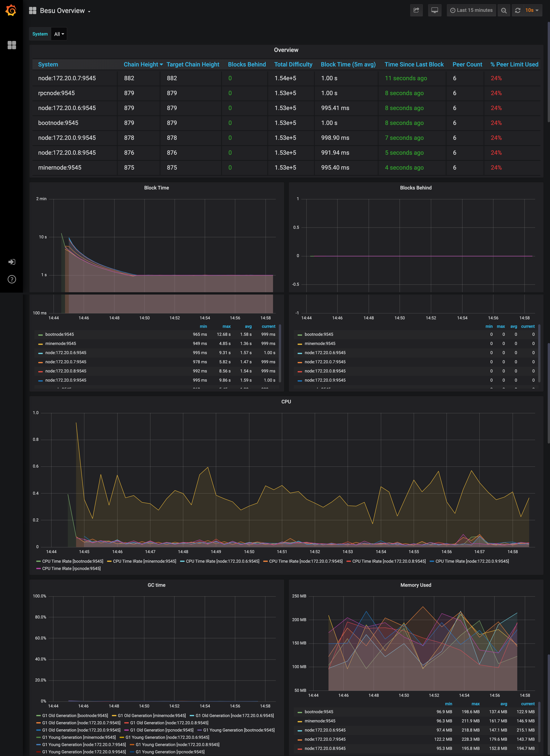This screenshot has width=550, height=756.
Task: Open the Dashboards icon in the left sidebar
Action: (12, 45)
